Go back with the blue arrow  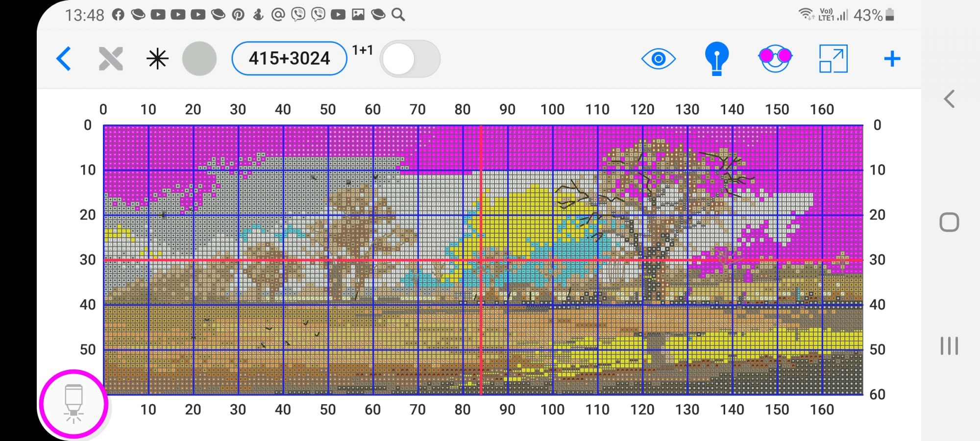64,59
